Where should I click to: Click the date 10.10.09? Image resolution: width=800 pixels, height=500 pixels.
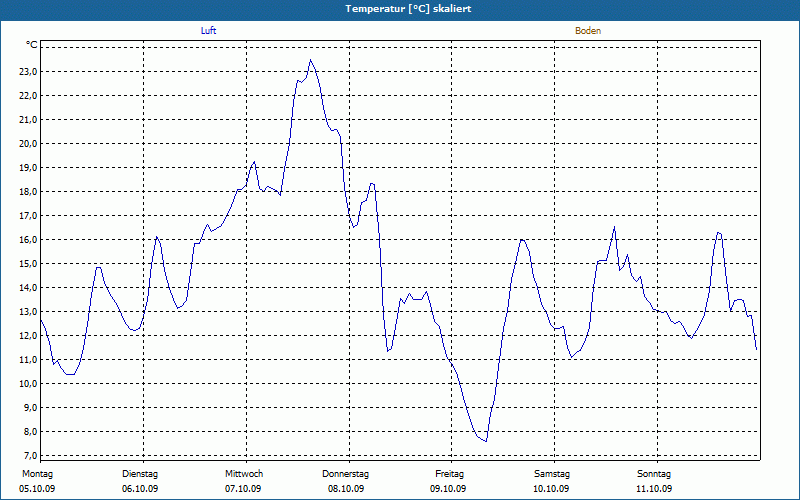tap(551, 489)
